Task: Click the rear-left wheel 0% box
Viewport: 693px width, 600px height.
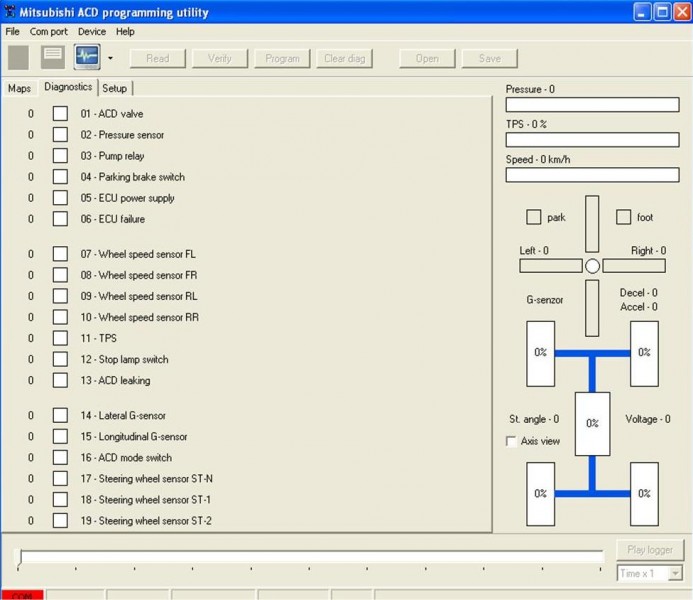Action: click(540, 494)
